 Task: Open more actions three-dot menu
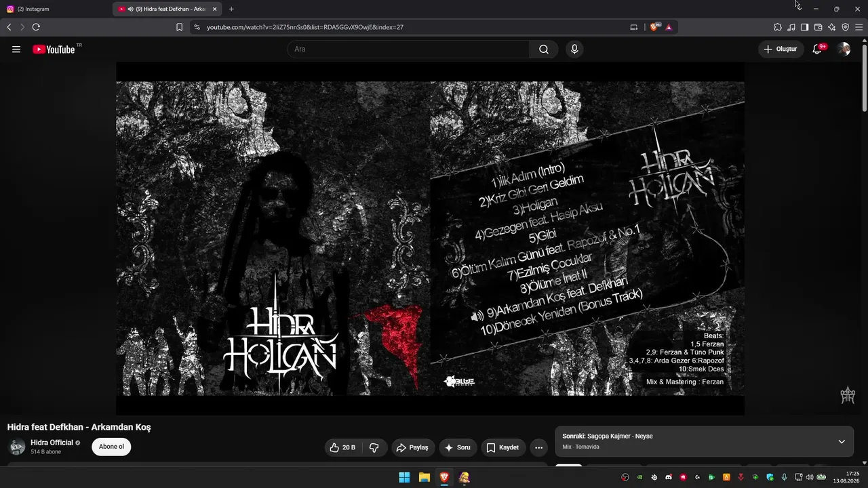pyautogui.click(x=538, y=447)
